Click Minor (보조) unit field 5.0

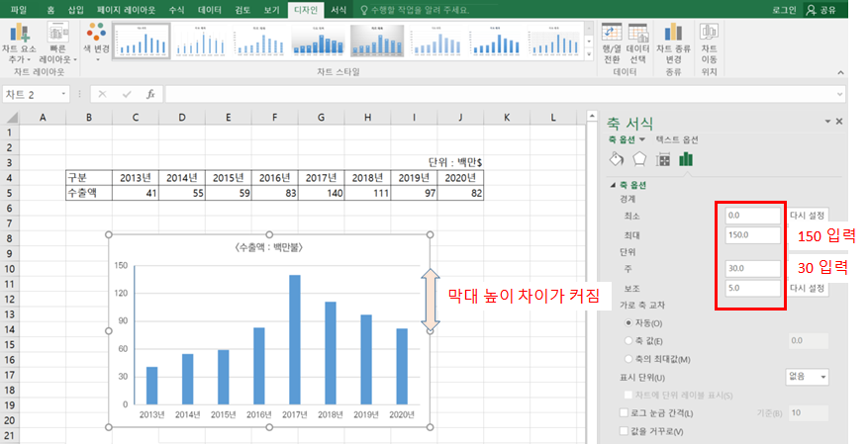(753, 288)
